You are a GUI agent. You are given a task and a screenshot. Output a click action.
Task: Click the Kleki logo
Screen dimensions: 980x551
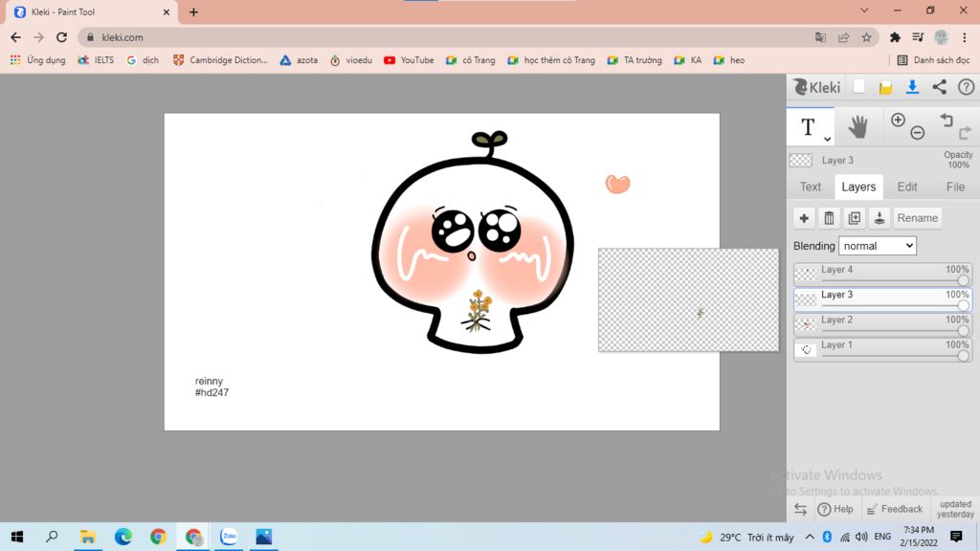pyautogui.click(x=817, y=87)
